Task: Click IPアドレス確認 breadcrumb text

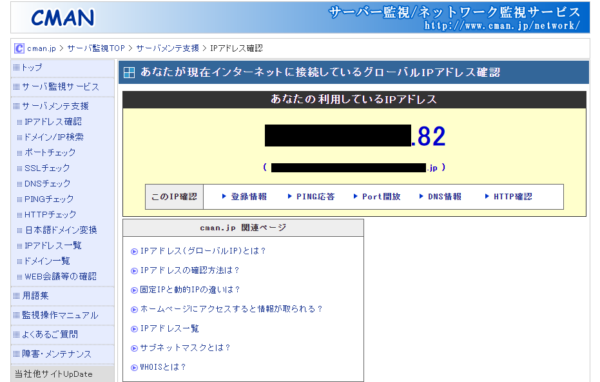Action: [x=236, y=48]
